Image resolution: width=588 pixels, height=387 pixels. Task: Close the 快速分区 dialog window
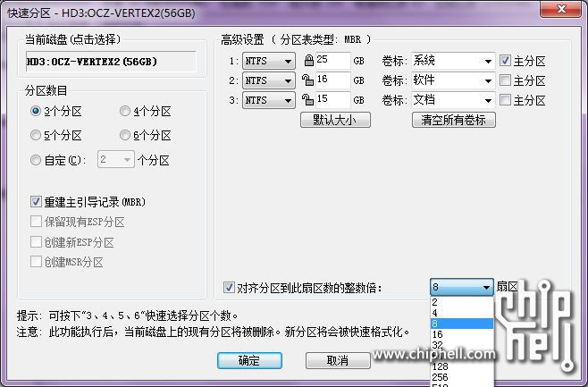tap(561, 9)
